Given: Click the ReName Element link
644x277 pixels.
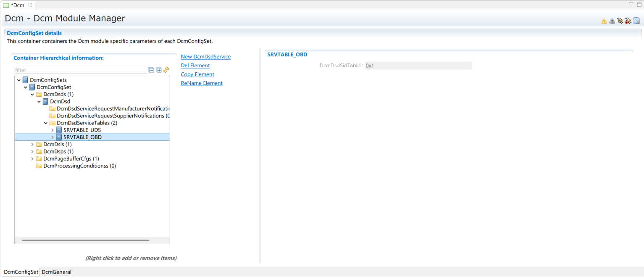Looking at the screenshot, I should [202, 83].
